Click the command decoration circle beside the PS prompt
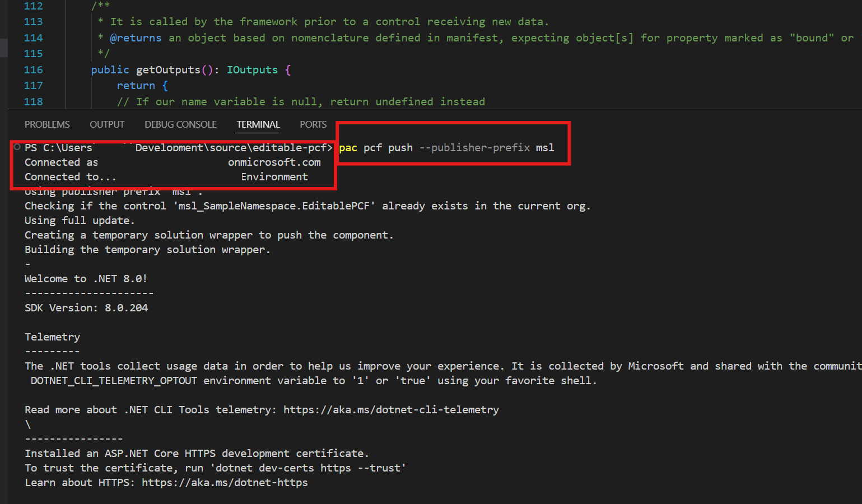The width and height of the screenshot is (862, 504). (17, 147)
